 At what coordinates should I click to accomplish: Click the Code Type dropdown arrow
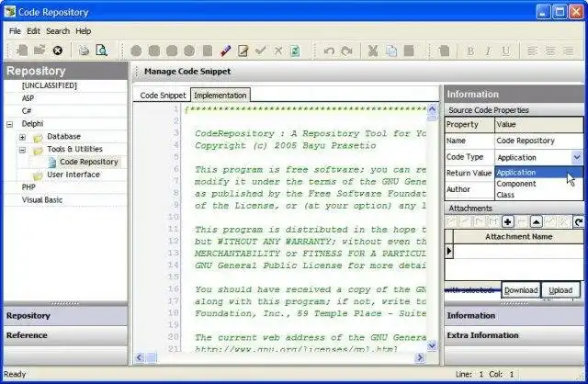click(577, 157)
